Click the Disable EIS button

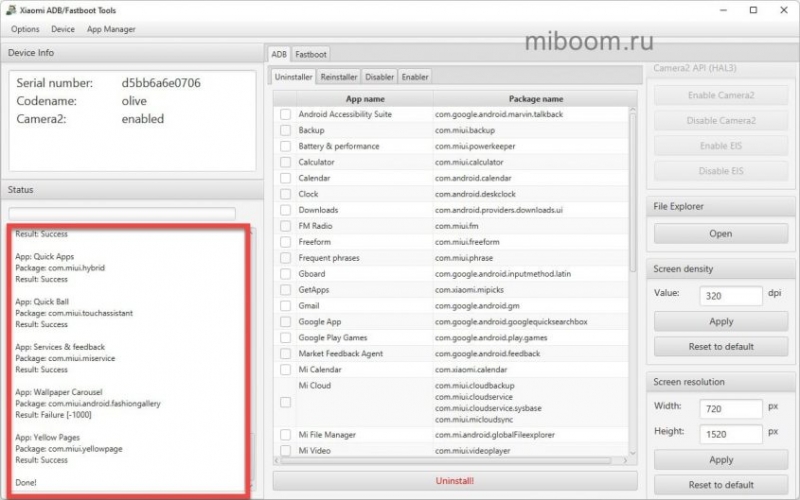pyautogui.click(x=720, y=171)
